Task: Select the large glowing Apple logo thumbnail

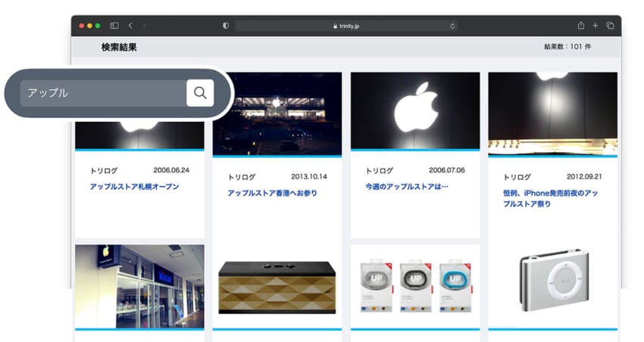Action: tap(415, 110)
